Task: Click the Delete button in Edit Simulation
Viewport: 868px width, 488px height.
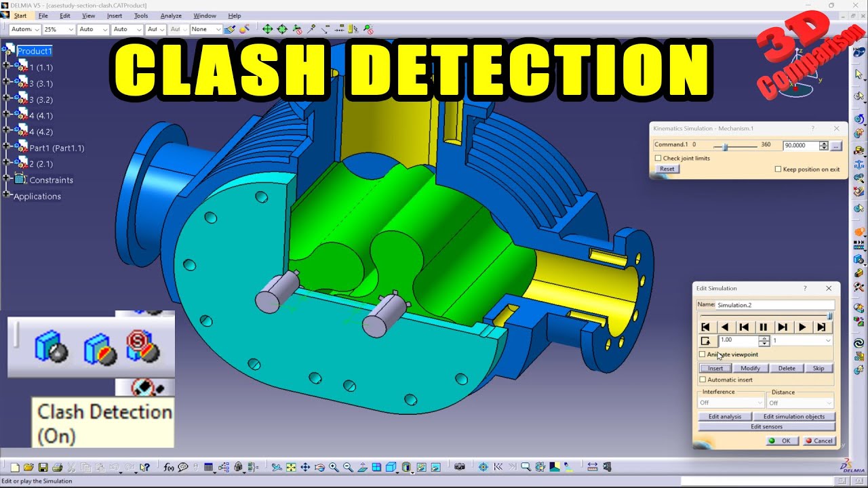Action: click(x=787, y=368)
